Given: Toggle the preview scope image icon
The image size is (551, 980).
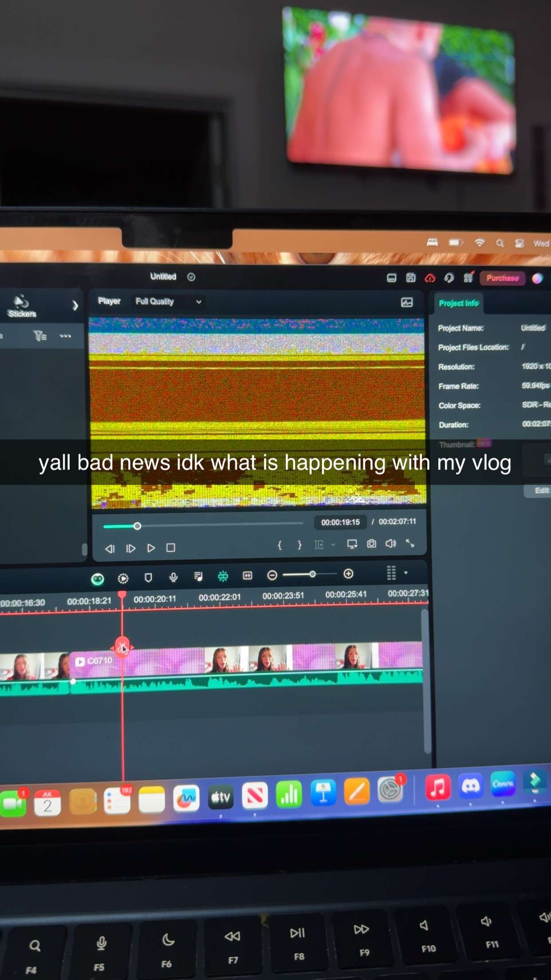Looking at the screenshot, I should (407, 302).
